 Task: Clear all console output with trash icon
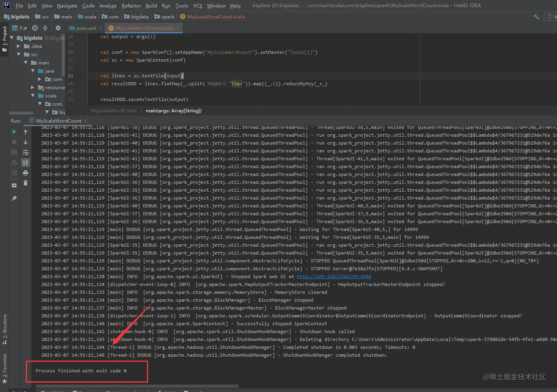coord(26,183)
